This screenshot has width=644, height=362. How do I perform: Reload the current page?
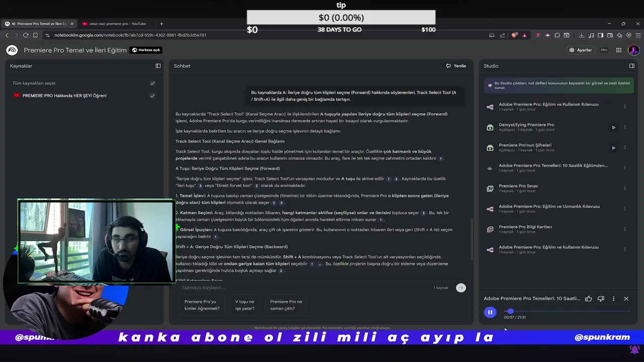26,35
